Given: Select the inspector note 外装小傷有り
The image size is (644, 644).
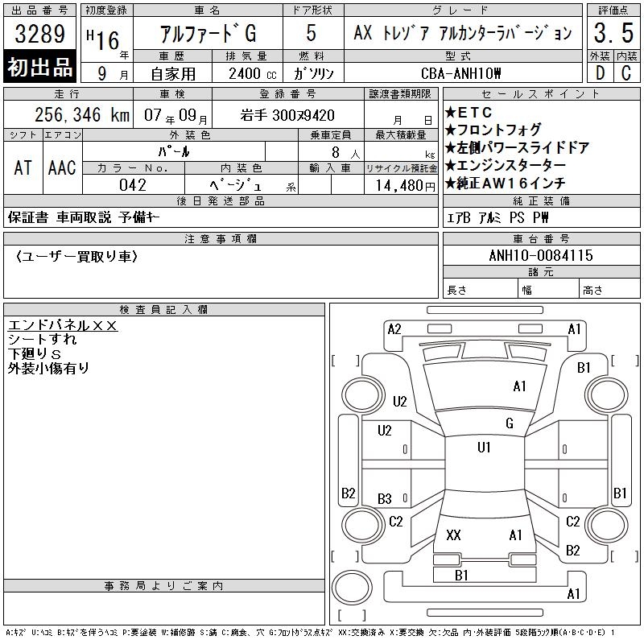Looking at the screenshot, I should point(48,368).
